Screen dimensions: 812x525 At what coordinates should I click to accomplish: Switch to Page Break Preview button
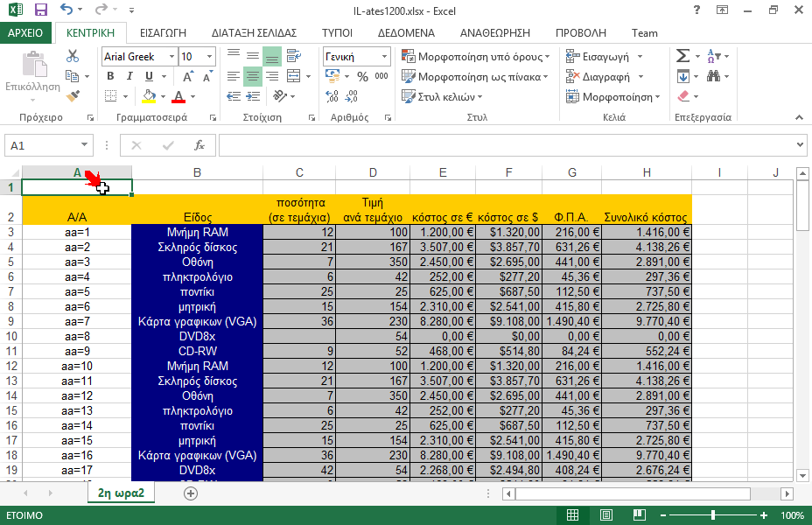[640, 515]
